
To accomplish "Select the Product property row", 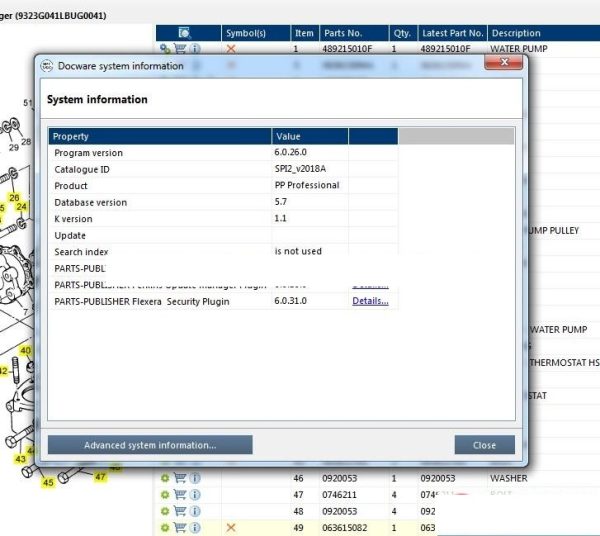I will coord(223,186).
